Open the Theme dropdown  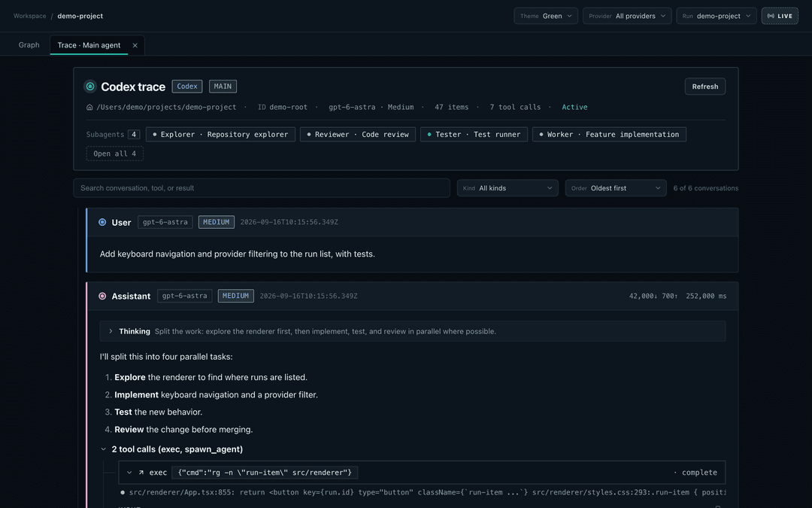(546, 16)
